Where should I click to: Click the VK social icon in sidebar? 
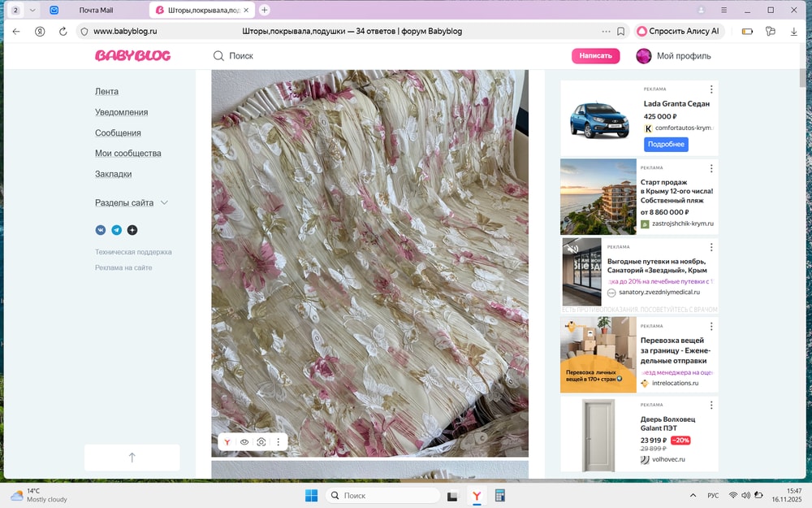(x=101, y=230)
